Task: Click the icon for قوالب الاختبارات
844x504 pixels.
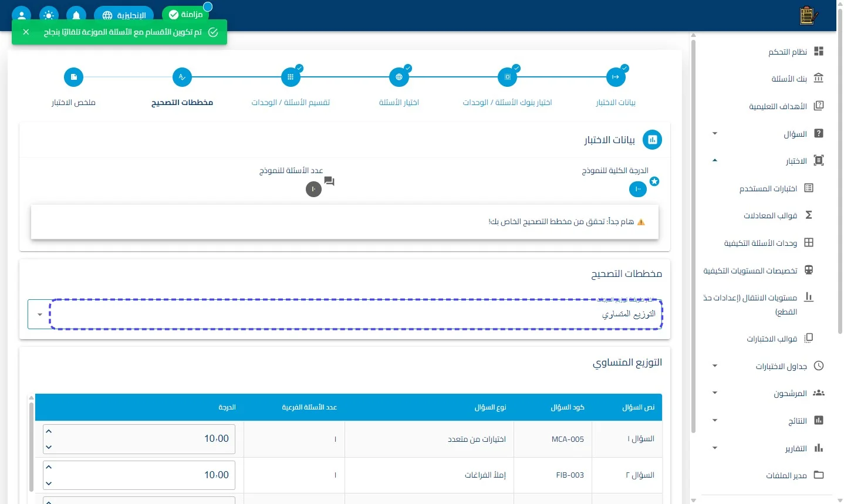Action: (809, 338)
